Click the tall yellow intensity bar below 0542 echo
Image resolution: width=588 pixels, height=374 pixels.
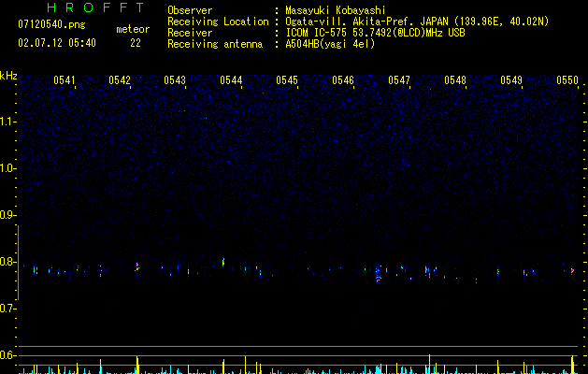click(137, 365)
